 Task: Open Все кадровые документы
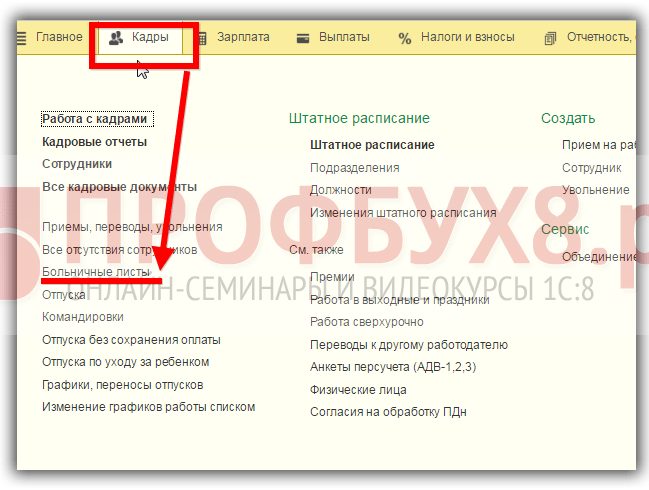click(120, 187)
